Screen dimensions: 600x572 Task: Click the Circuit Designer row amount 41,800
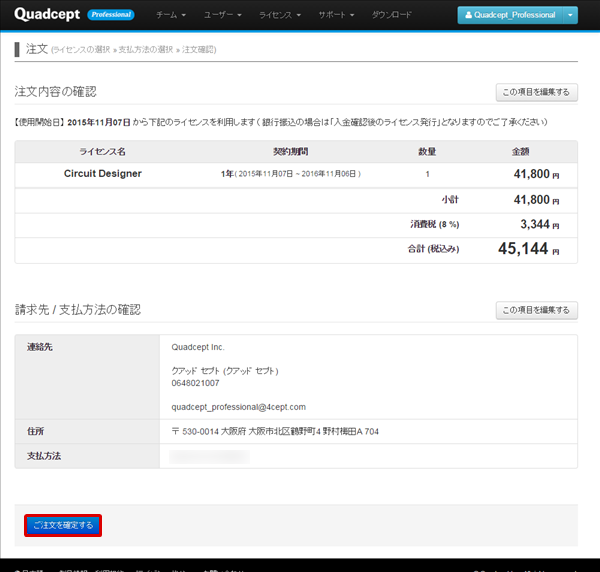point(532,174)
